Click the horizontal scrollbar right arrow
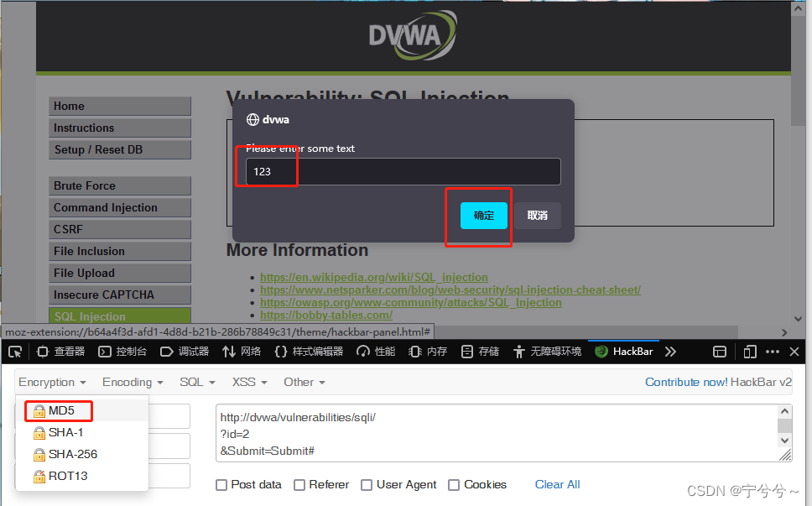 (x=784, y=332)
